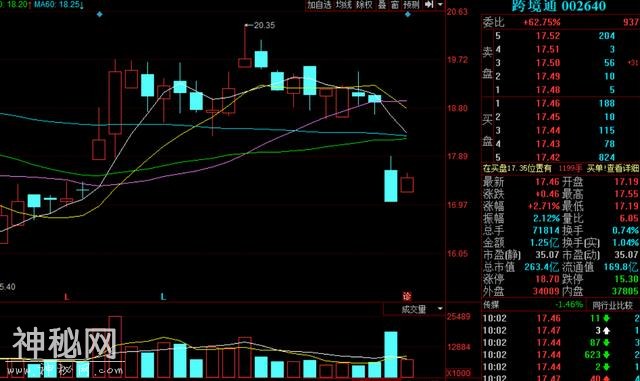Click the left blue diamond marker above chart
Viewport: 640px width, 381px height.
tap(100, 14)
